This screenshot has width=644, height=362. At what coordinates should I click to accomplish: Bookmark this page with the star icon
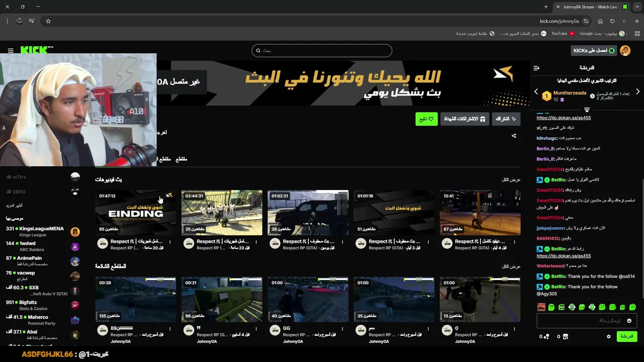(48, 21)
